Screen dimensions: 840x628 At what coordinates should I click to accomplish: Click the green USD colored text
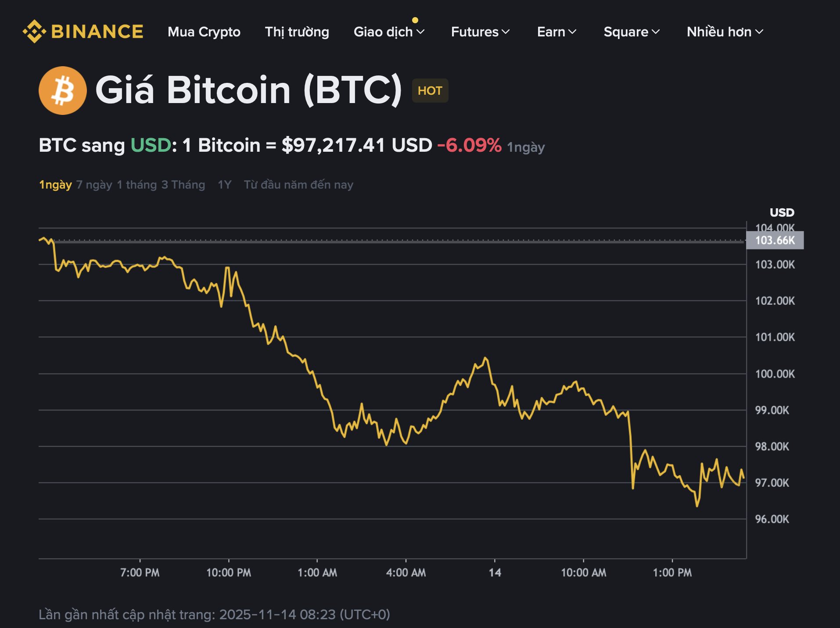pos(150,145)
